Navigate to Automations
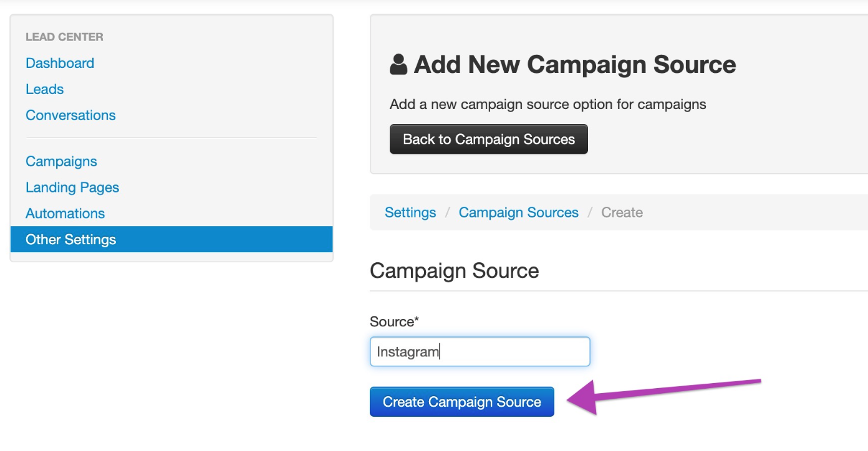Image resolution: width=868 pixels, height=451 pixels. 65,213
